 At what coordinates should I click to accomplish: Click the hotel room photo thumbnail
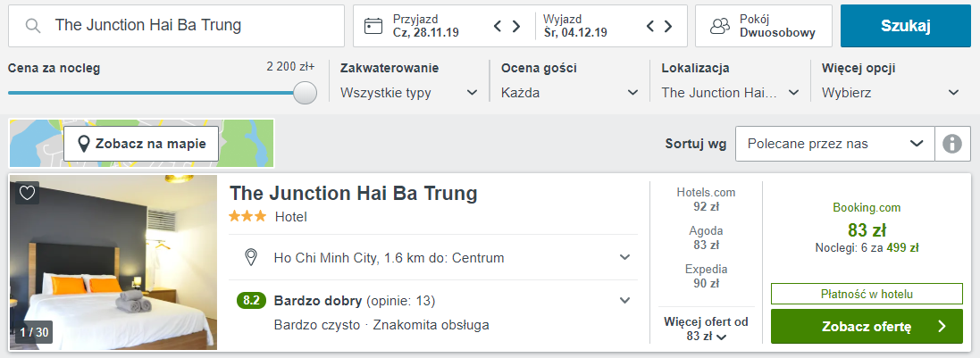113,262
